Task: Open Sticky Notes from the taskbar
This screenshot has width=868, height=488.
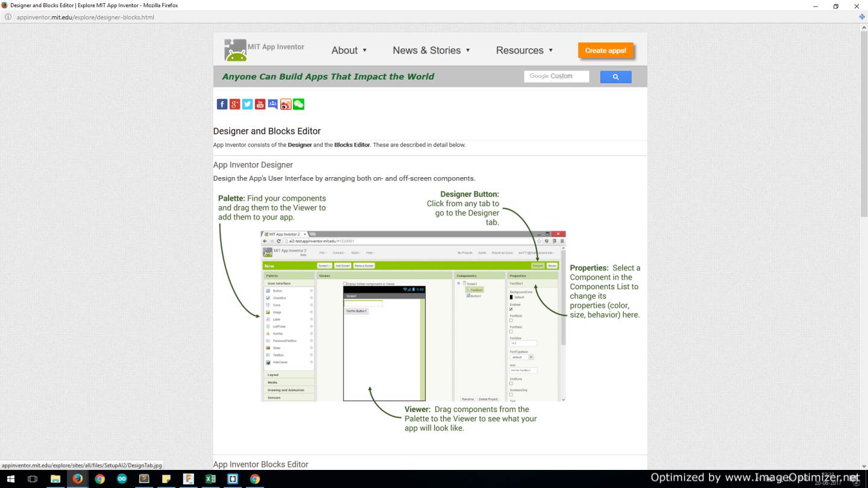Action: click(x=166, y=479)
